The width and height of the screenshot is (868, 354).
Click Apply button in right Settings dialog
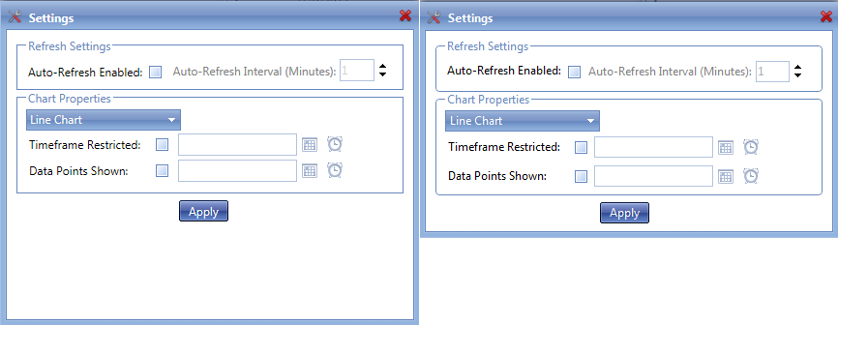tap(624, 213)
